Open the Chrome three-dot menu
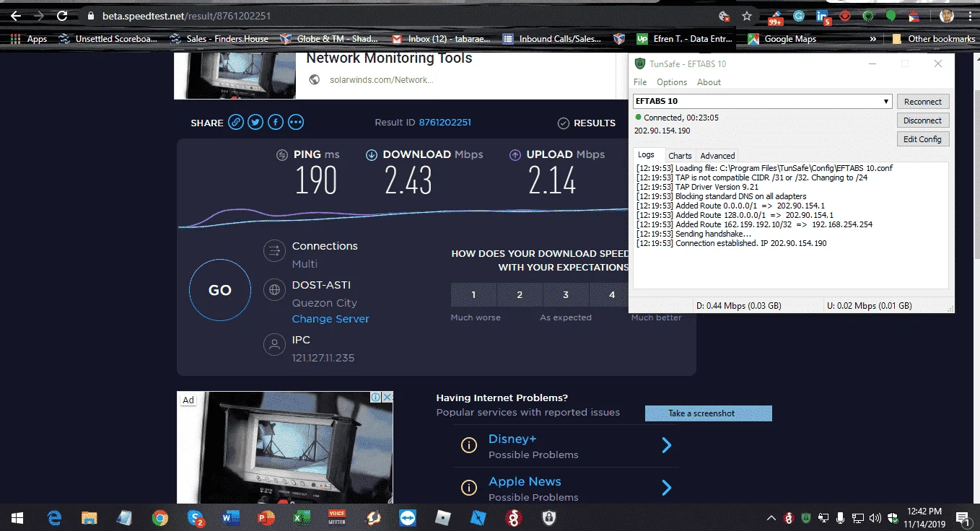Viewport: 980px width, 531px height. pyautogui.click(x=969, y=15)
